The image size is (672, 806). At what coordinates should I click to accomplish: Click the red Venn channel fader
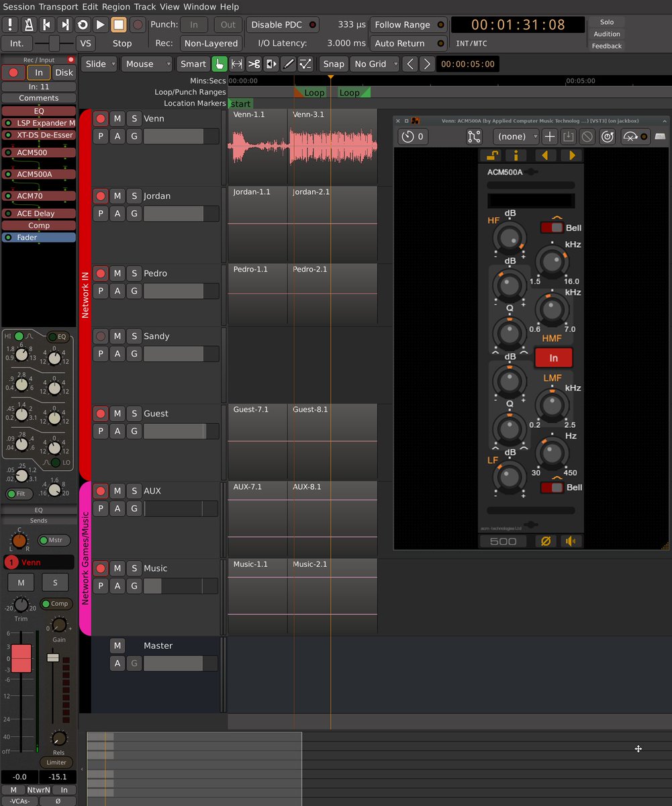coord(21,658)
